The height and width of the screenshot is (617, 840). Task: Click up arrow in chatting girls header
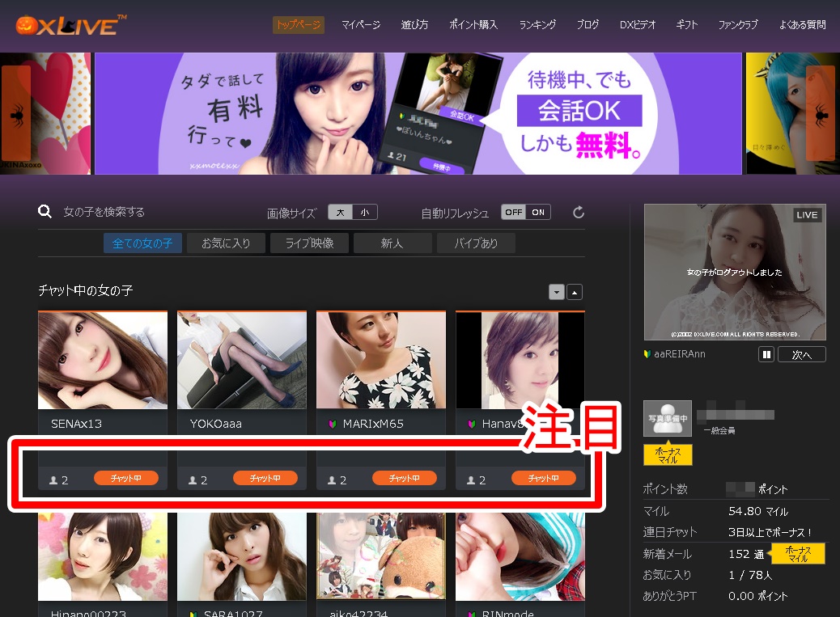pyautogui.click(x=574, y=292)
